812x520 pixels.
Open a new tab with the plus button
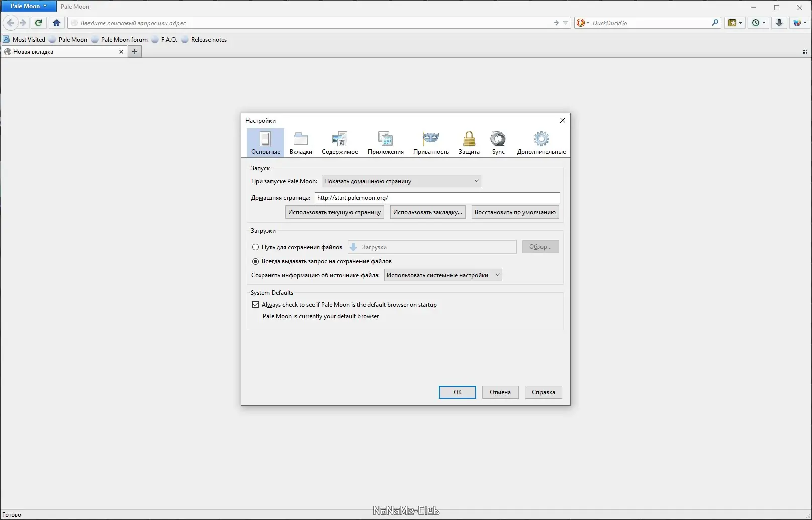coord(134,52)
